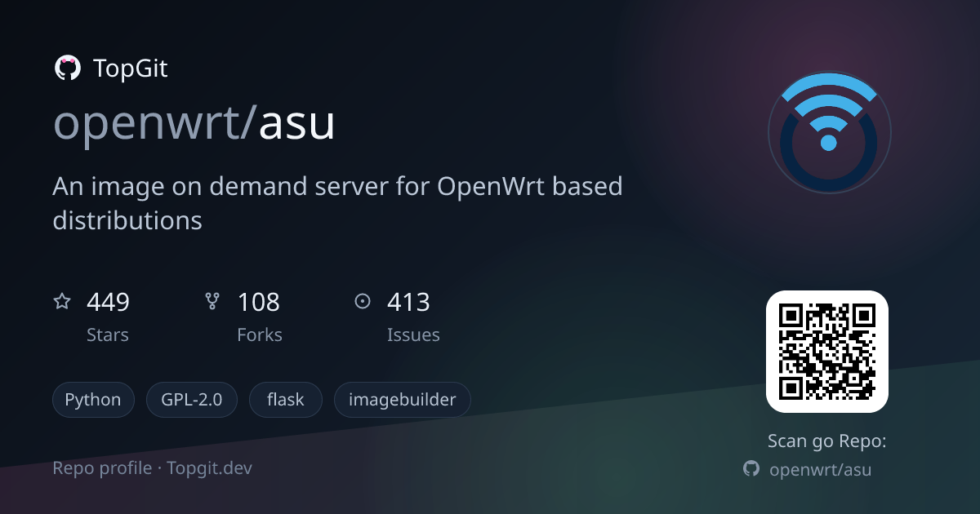Click the 'Repo profile · Topgit.dev' footer text
This screenshot has height=514, width=980.
point(153,468)
